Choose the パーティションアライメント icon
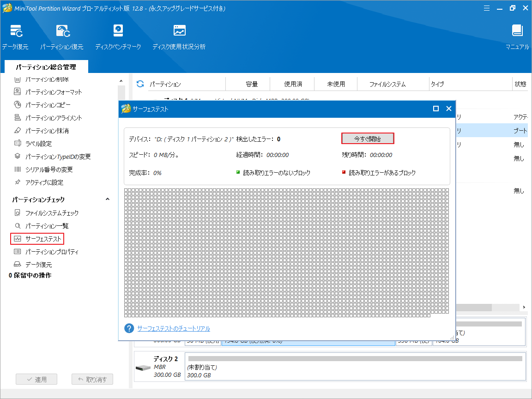The image size is (532, 399). point(17,117)
